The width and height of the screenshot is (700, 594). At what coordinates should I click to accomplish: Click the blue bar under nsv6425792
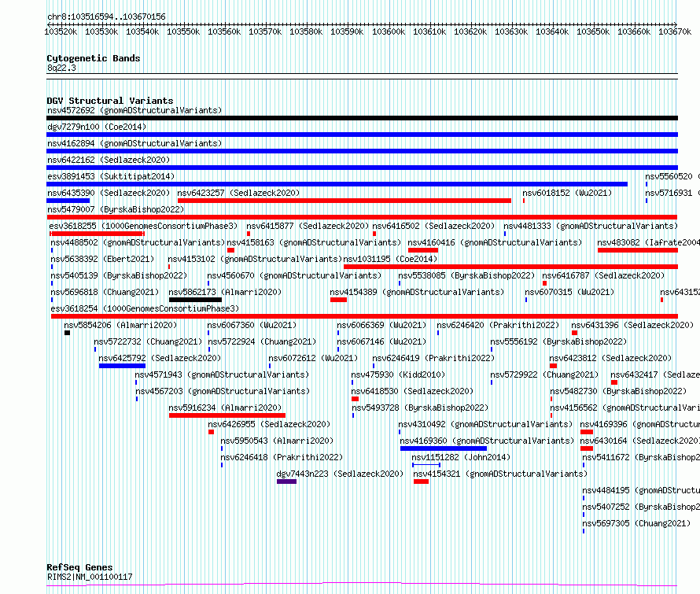point(123,366)
